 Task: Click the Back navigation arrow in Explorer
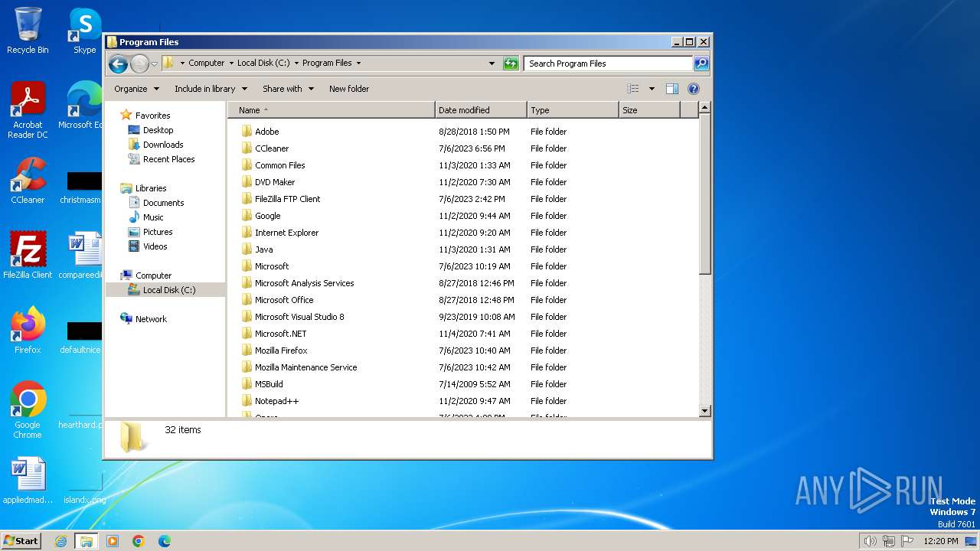[118, 64]
